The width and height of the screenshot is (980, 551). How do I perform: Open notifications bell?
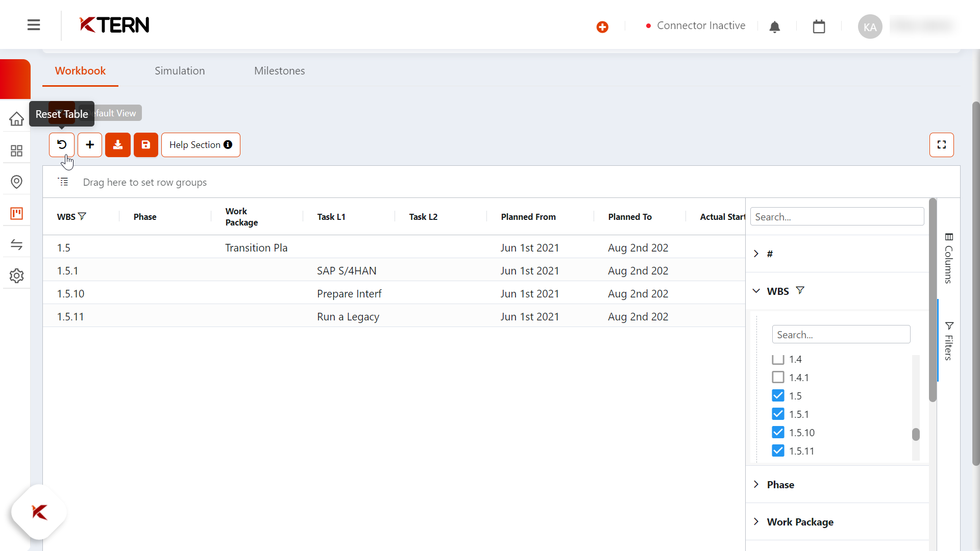(x=774, y=27)
